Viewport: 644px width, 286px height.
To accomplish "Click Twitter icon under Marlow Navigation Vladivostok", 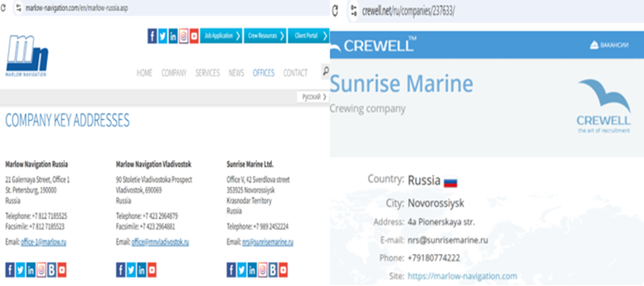I will (131, 270).
